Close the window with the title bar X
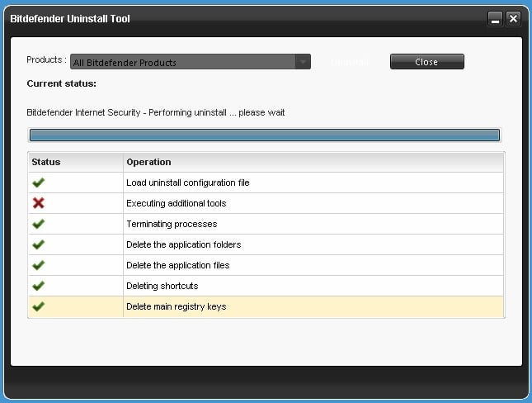This screenshot has height=403, width=532. [x=513, y=19]
